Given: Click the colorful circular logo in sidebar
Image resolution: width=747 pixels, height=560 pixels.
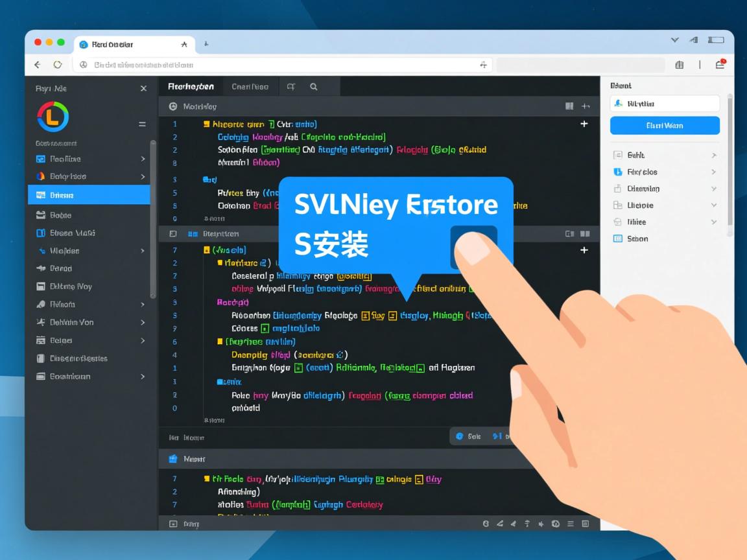Looking at the screenshot, I should coord(53,117).
